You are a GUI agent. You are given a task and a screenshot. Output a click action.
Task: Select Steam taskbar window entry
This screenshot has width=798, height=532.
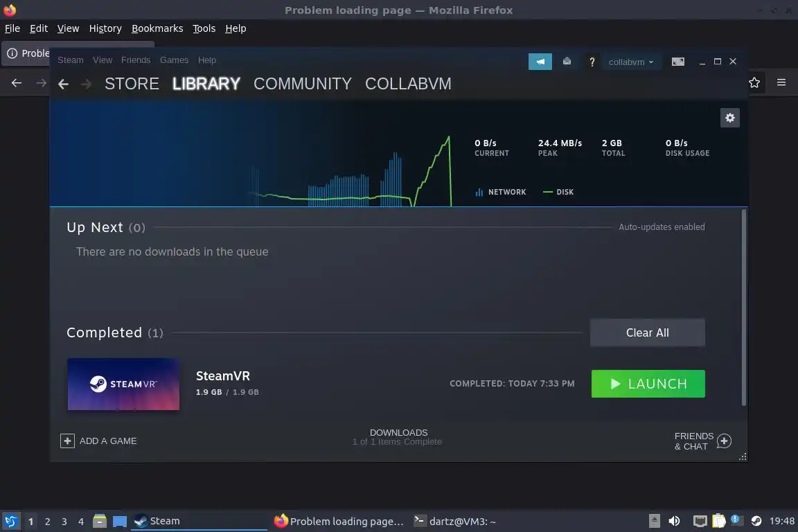pyautogui.click(x=199, y=521)
